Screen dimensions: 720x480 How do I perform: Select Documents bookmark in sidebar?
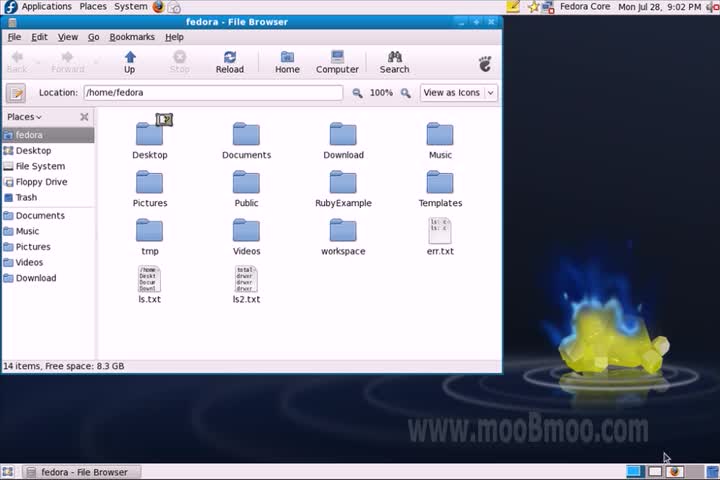[48, 215]
